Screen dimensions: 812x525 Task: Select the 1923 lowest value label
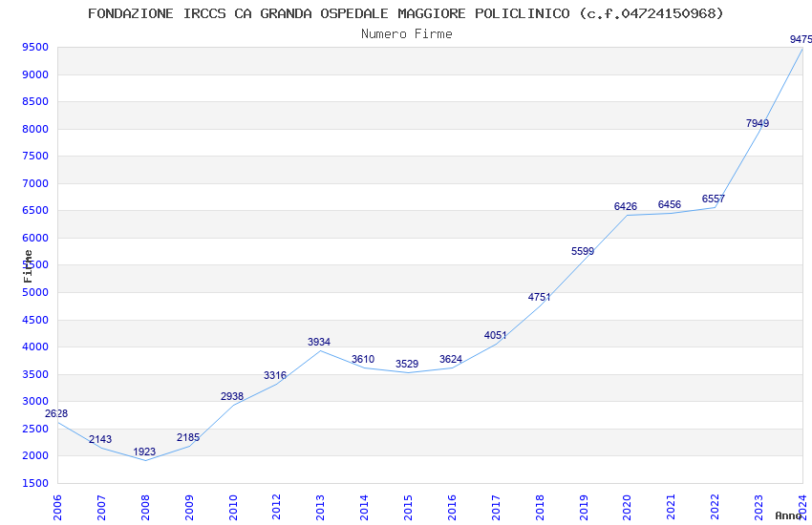tap(144, 451)
